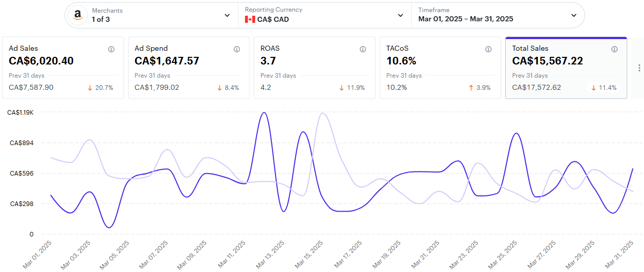Viewport: 644px width, 272px height.
Task: Select the Ad Spend metric card
Action: click(189, 67)
